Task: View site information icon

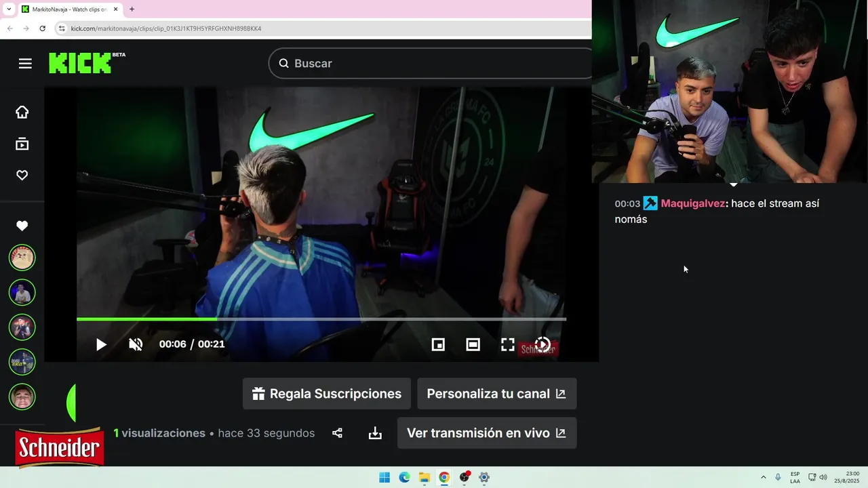Action: (x=62, y=28)
